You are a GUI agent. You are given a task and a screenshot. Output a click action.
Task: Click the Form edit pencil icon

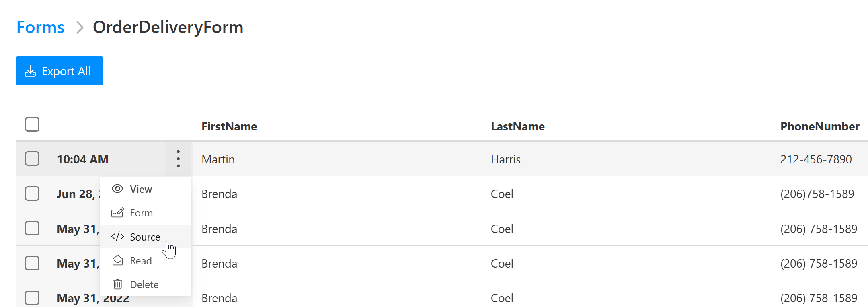click(117, 212)
